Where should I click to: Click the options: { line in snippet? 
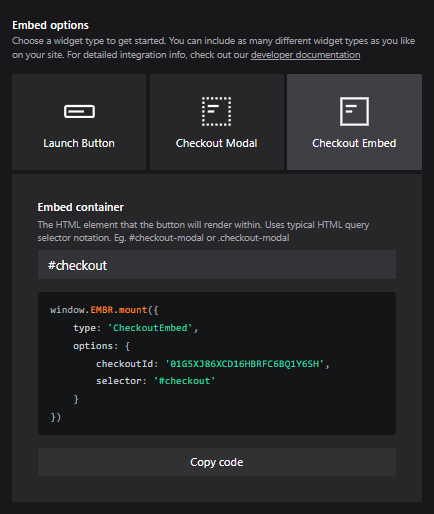point(102,346)
